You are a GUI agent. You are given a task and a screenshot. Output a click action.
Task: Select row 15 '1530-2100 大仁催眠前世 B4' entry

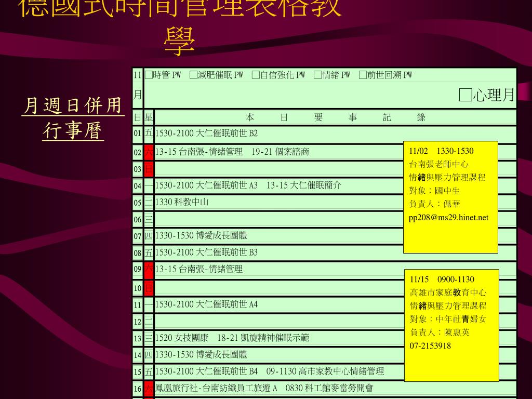coord(206,371)
